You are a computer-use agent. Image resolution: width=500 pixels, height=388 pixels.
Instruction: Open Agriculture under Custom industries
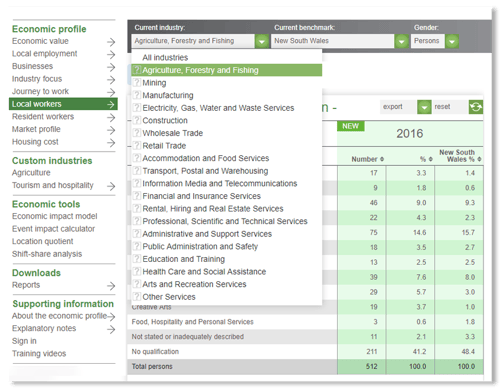[31, 173]
